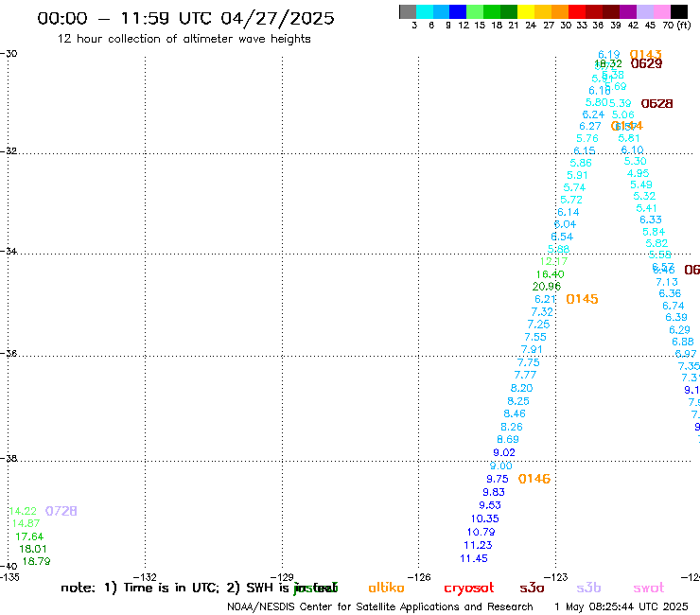Click the dark red 0629 pass time label
Image resolution: width=700 pixels, height=615 pixels.
coord(646,64)
